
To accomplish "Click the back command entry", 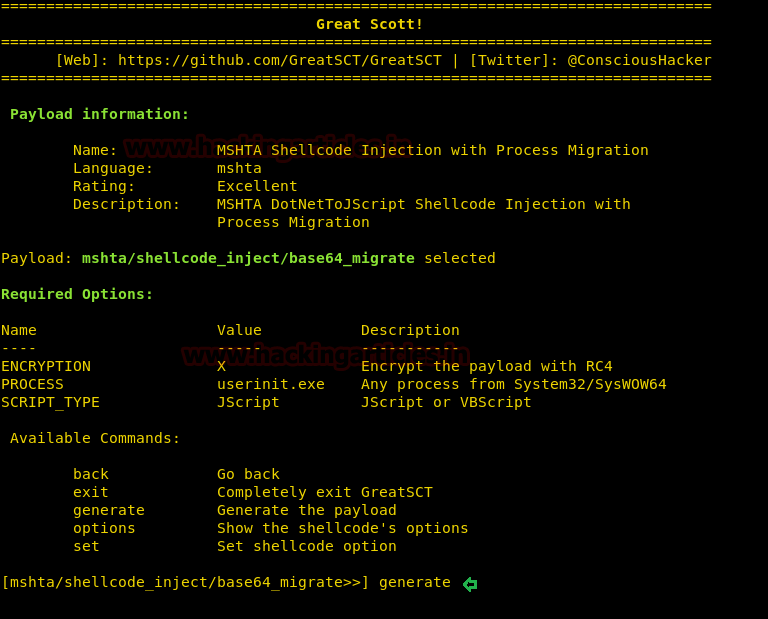I will coord(91,474).
